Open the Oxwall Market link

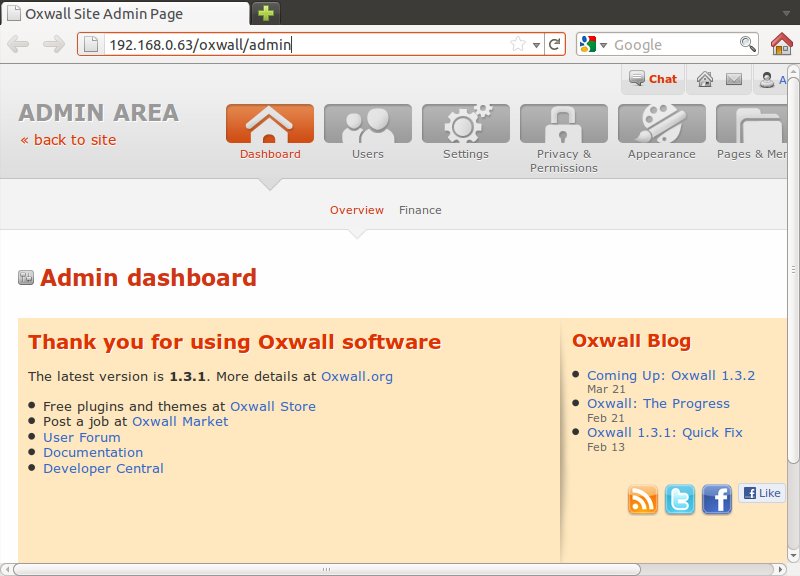[x=180, y=421]
